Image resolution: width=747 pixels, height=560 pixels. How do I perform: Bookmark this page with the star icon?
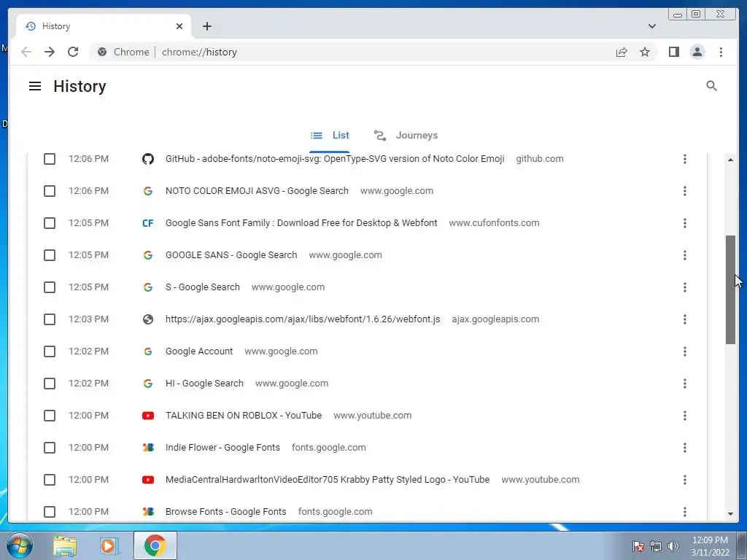(645, 52)
